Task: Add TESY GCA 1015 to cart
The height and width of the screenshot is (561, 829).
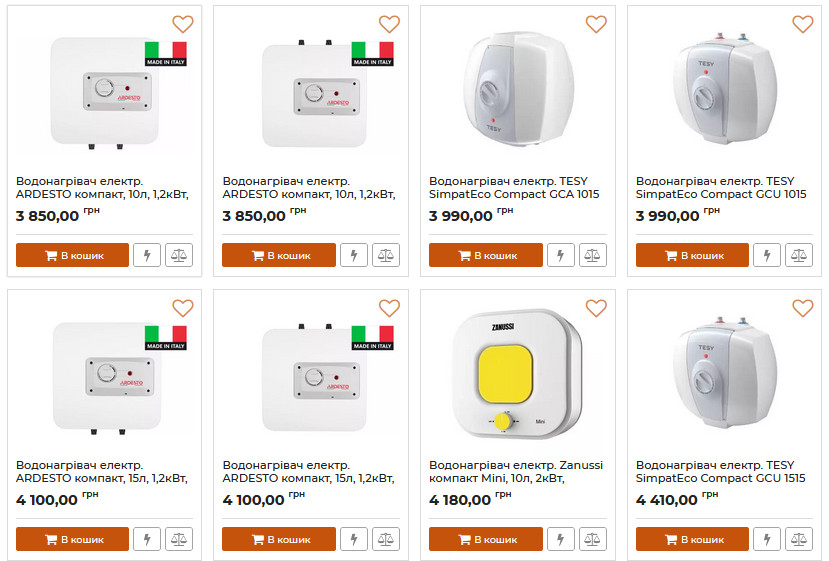Action: coord(485,255)
